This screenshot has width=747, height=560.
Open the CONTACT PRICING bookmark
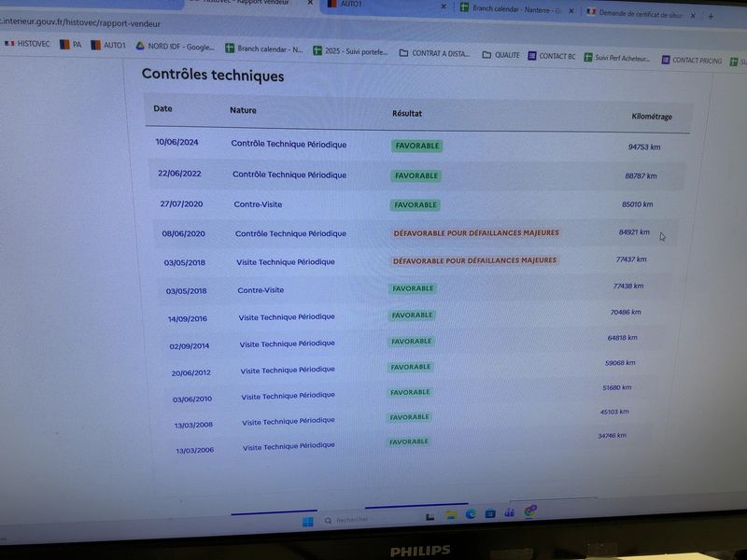tap(691, 60)
